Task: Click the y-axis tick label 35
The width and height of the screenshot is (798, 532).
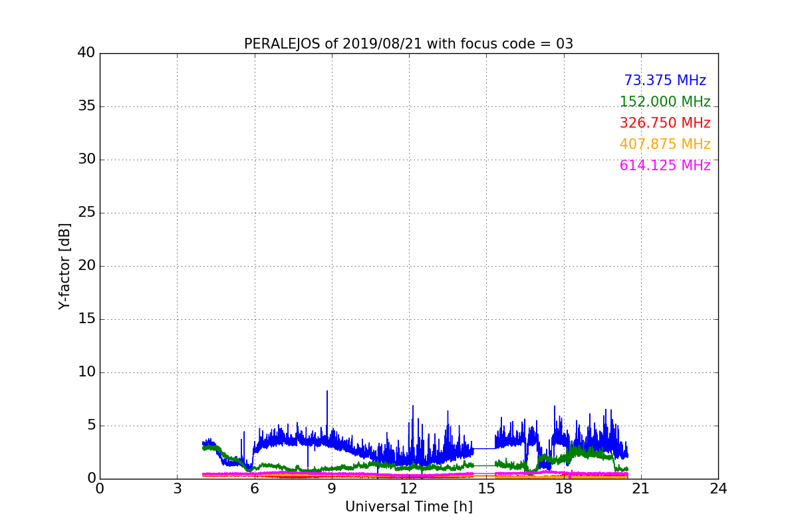Action: tap(86, 106)
